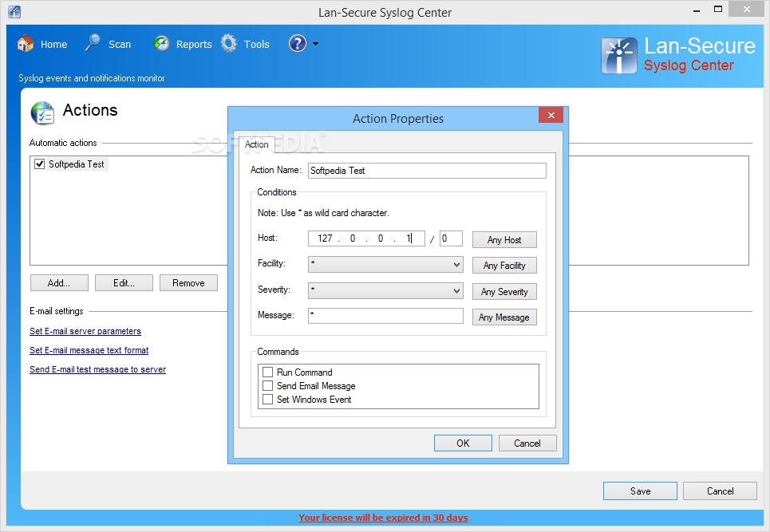Uncheck the Softpedia Test action checkbox
The width and height of the screenshot is (770, 532).
pos(40,164)
